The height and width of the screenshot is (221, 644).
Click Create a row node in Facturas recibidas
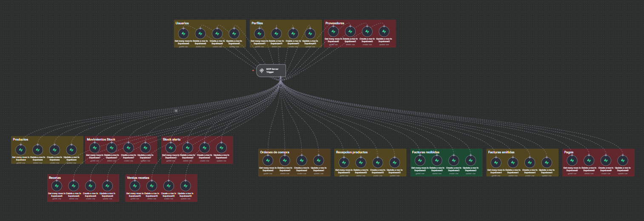(x=453, y=160)
